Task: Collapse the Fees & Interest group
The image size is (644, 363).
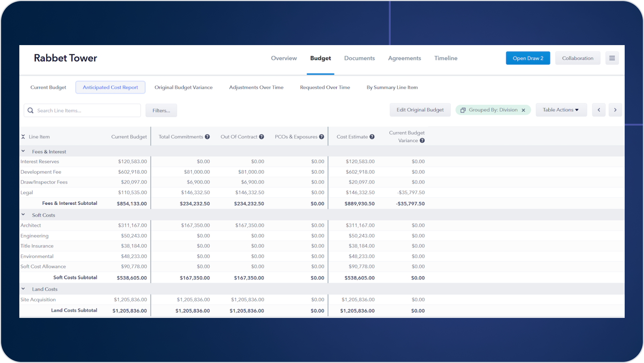Action: click(23, 151)
